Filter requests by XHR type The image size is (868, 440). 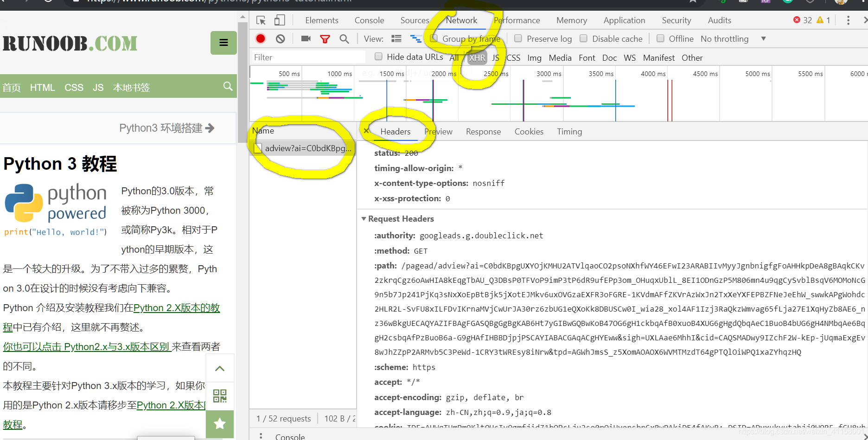(x=477, y=58)
